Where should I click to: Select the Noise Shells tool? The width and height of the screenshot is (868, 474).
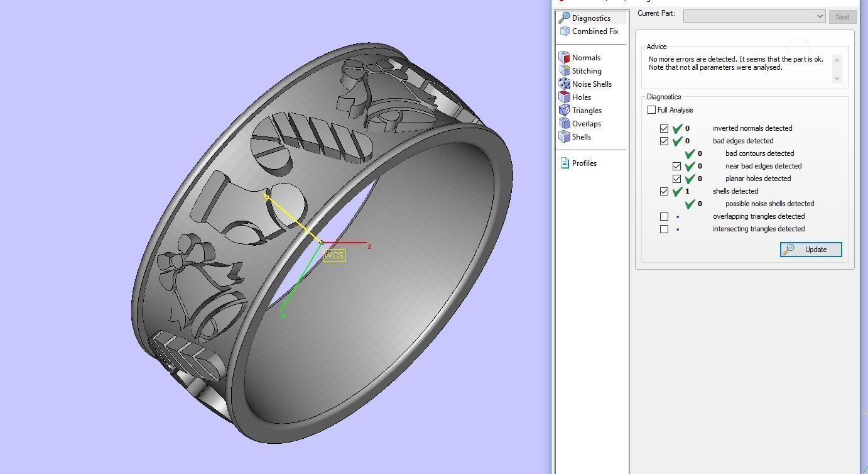tap(585, 84)
